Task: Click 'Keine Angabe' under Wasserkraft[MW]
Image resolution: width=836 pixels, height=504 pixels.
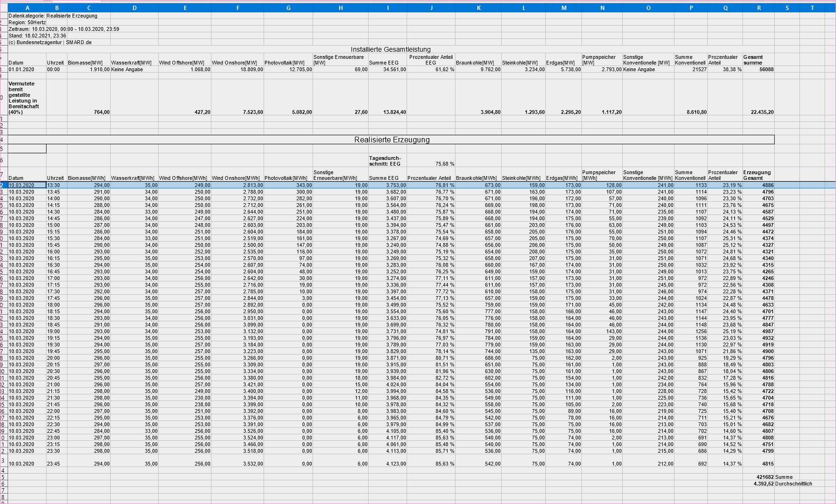Action: click(x=134, y=69)
